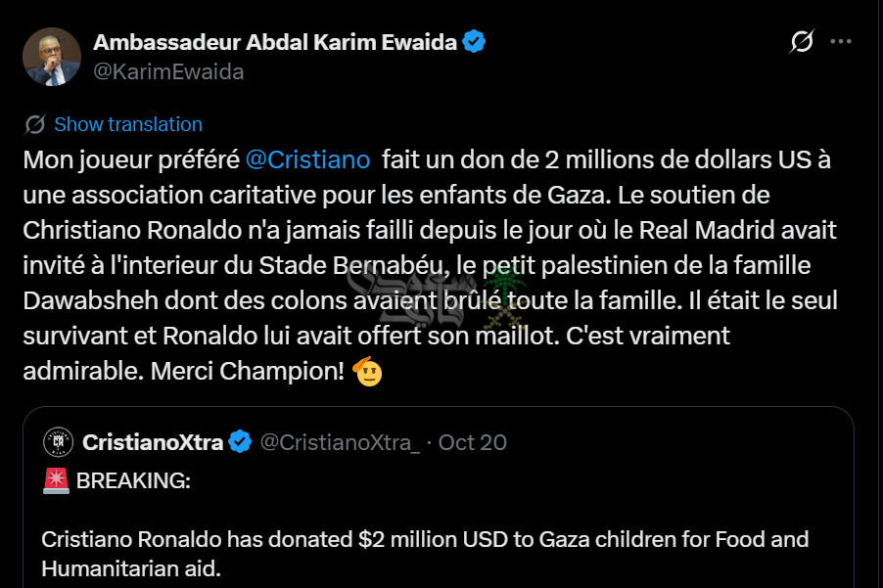This screenshot has height=588, width=883.
Task: Open the @CristianoXtra_ handle in quoted post
Action: tap(340, 442)
